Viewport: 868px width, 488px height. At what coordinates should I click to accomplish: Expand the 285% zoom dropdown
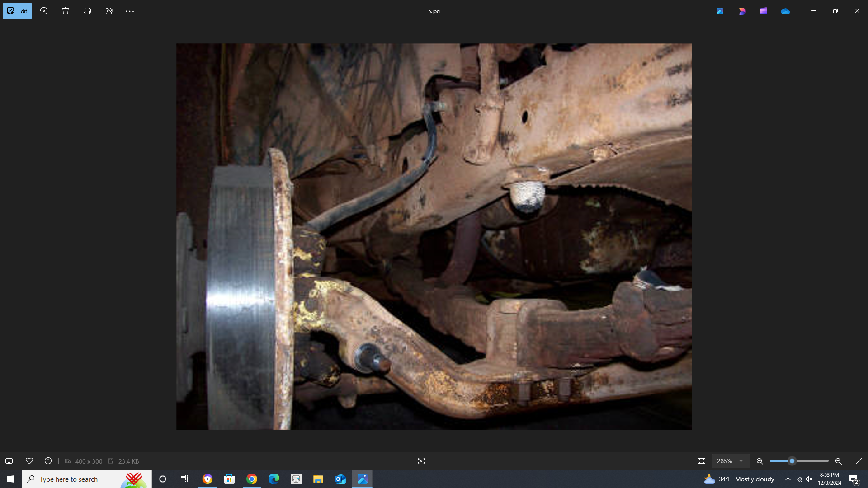(730, 461)
